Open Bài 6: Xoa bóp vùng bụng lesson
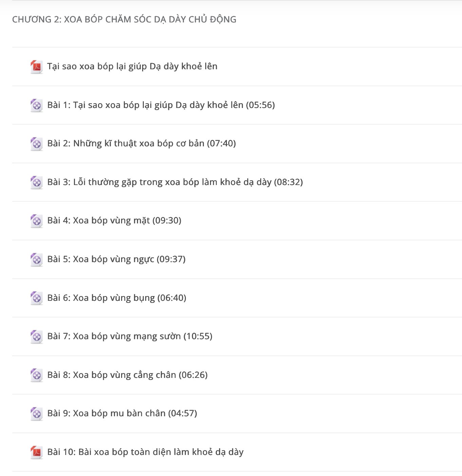The width and height of the screenshot is (462, 476). [117, 298]
